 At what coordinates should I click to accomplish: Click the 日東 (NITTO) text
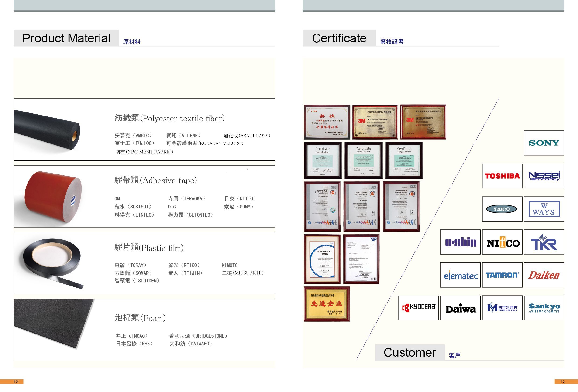click(x=240, y=199)
